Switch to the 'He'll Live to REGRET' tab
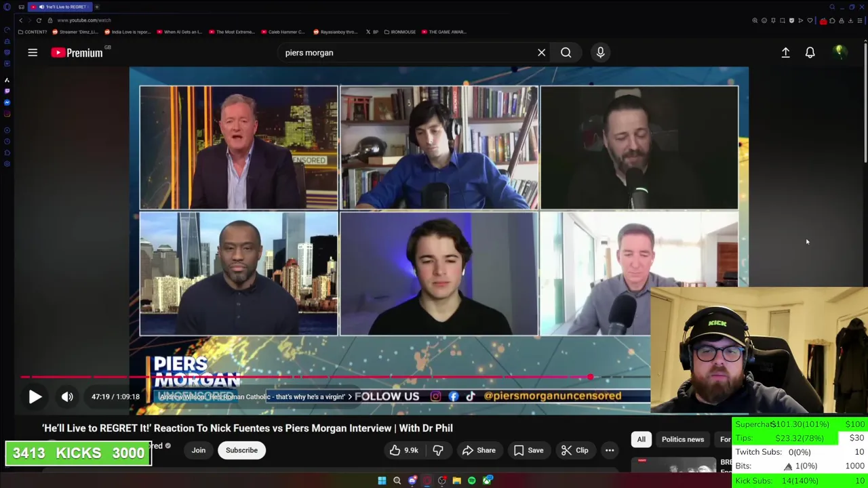Image resolution: width=868 pixels, height=488 pixels. pos(61,7)
